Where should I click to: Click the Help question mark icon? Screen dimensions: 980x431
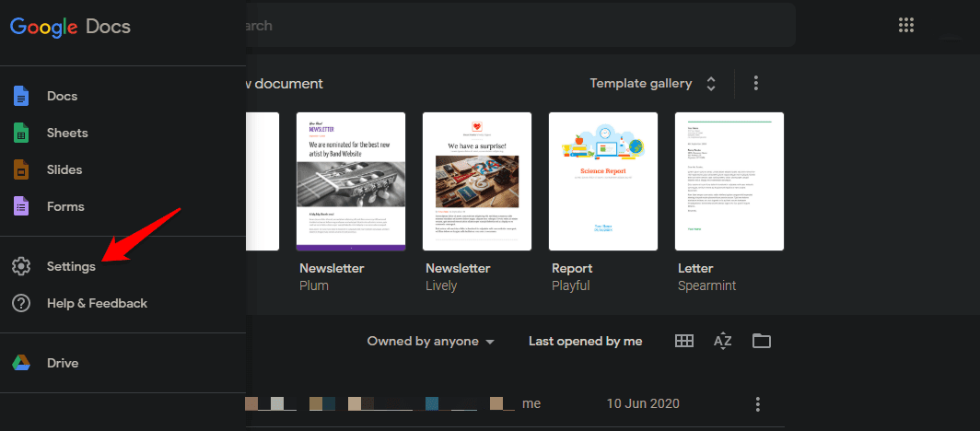point(21,304)
